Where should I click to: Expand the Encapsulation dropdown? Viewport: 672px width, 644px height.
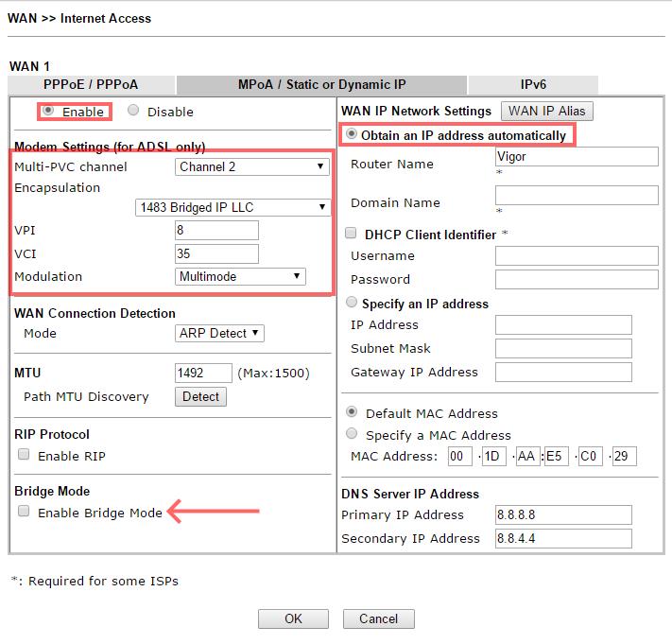click(233, 207)
